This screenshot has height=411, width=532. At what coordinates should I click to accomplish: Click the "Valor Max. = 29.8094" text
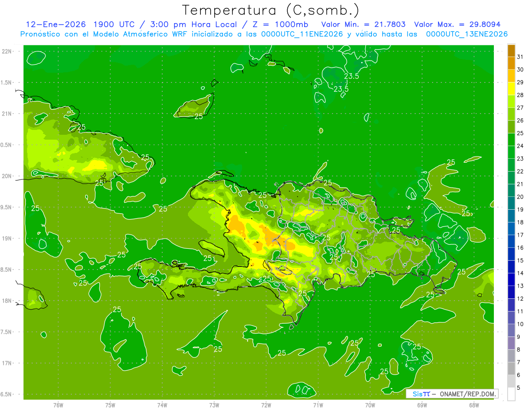[457, 24]
